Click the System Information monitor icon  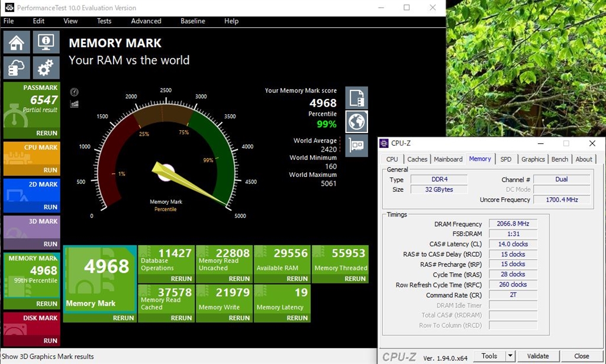pos(46,43)
